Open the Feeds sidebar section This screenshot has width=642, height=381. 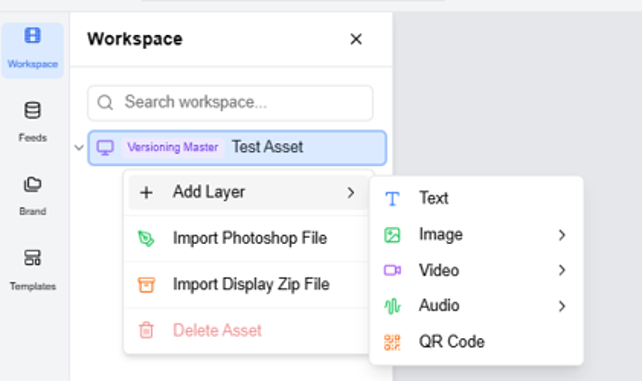pyautogui.click(x=32, y=122)
